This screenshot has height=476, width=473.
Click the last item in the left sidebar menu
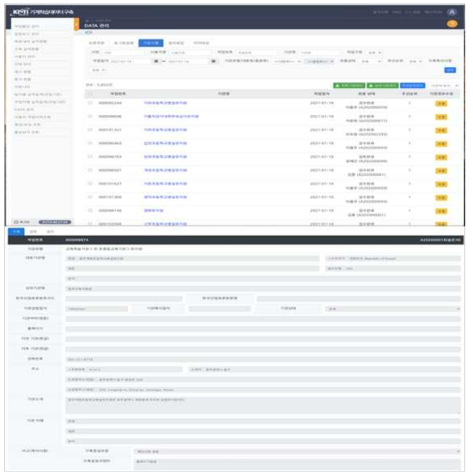(27, 132)
